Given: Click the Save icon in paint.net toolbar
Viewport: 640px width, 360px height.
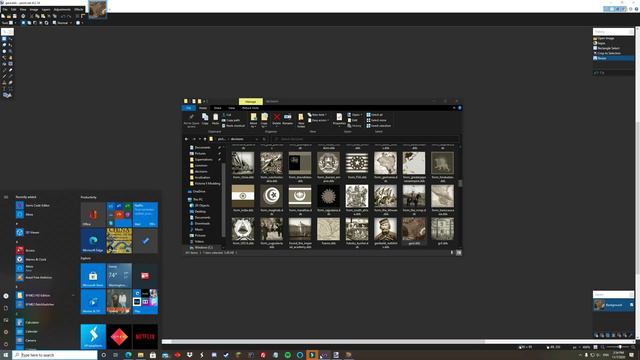Looking at the screenshot, I should click(14, 16).
